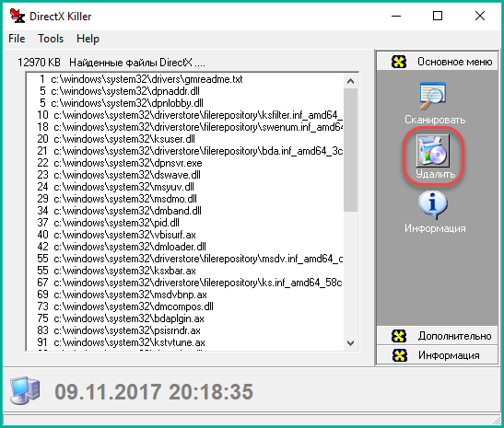This screenshot has width=504, height=428.
Task: Open the Help menu
Action: [88, 39]
